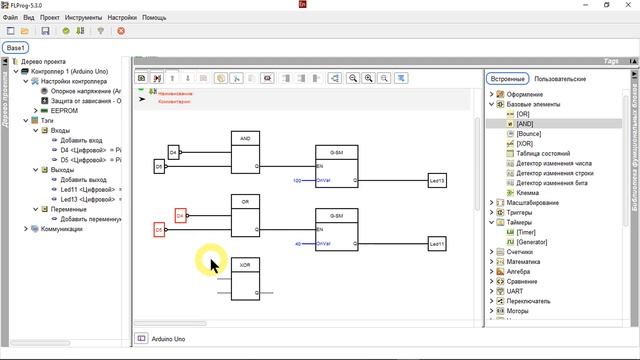Screen dimensions: 640x360
Task: Open the Проект menu
Action: (49, 18)
